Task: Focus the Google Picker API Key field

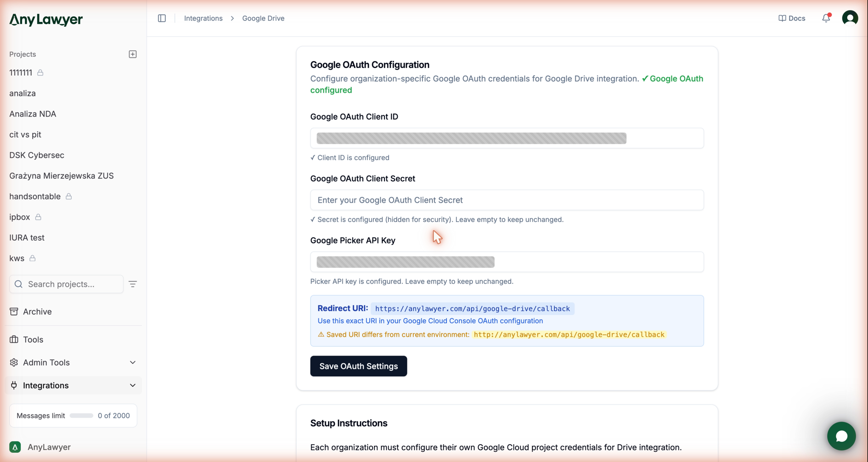Action: (x=507, y=262)
